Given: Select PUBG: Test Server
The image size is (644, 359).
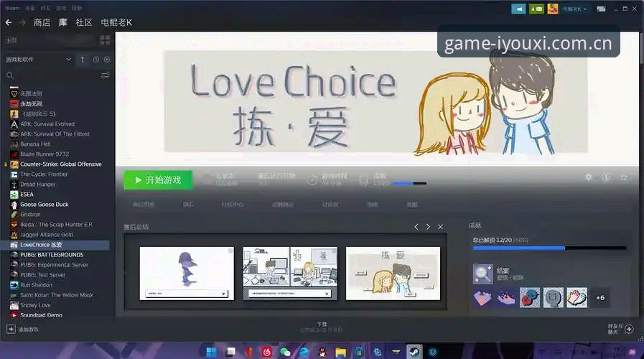Looking at the screenshot, I should pyautogui.click(x=42, y=275).
